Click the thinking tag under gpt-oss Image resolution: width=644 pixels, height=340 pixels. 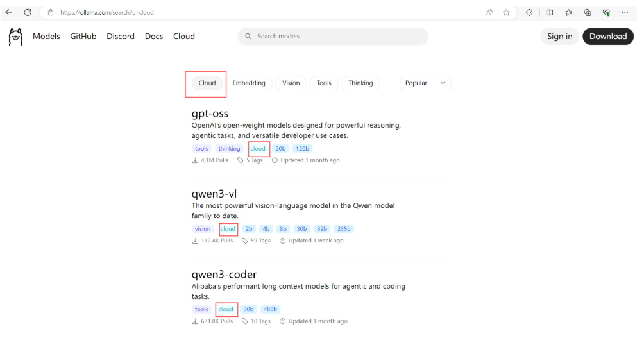click(229, 149)
